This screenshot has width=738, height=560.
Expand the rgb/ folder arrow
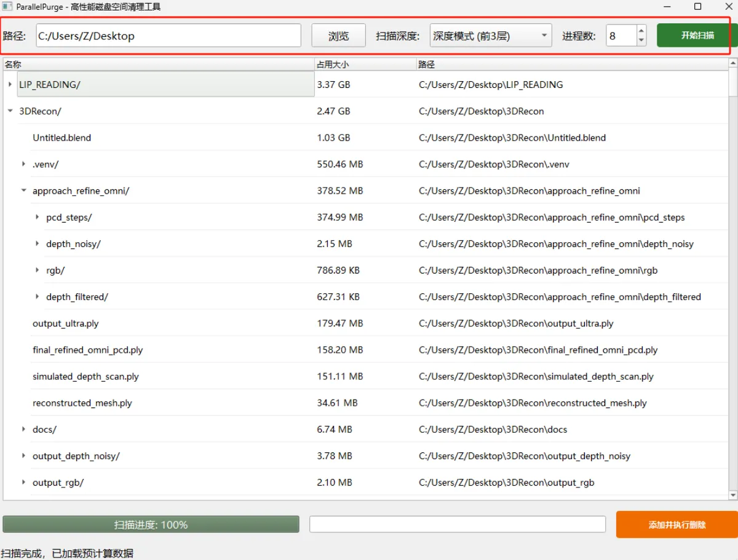coord(37,270)
